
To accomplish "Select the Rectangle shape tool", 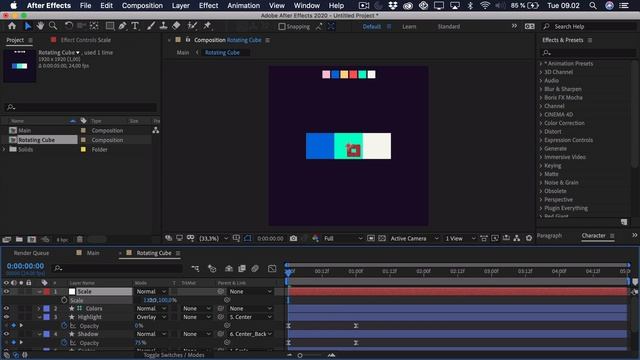I will [110, 26].
